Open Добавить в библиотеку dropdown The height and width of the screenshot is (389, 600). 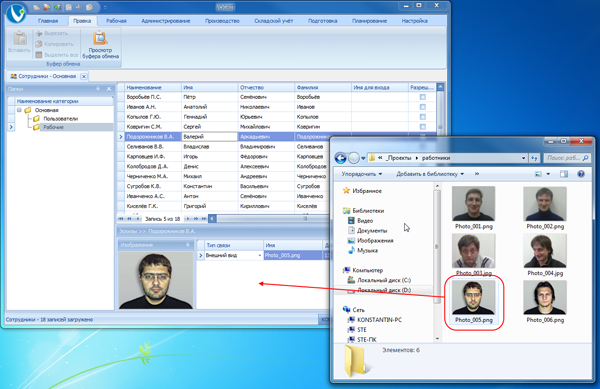tap(430, 174)
